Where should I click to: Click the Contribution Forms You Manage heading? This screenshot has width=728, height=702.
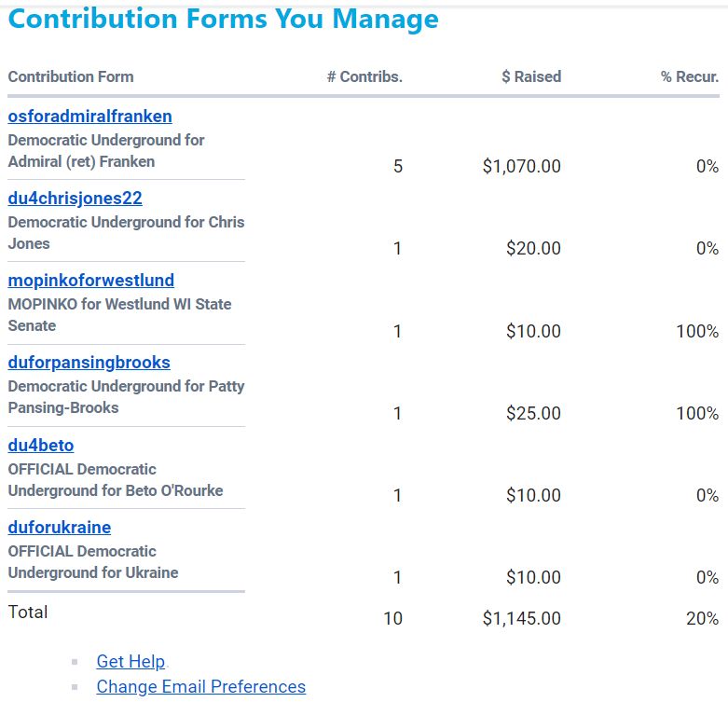(x=223, y=19)
